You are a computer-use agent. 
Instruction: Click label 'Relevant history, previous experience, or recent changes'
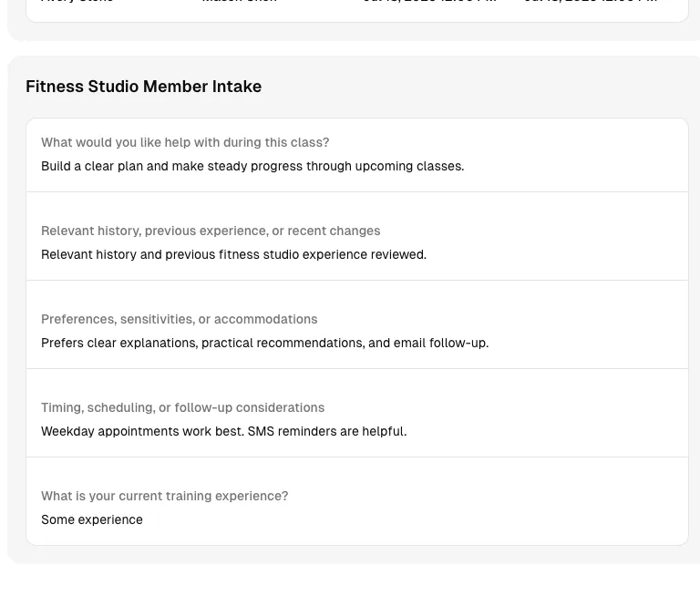coord(211,231)
